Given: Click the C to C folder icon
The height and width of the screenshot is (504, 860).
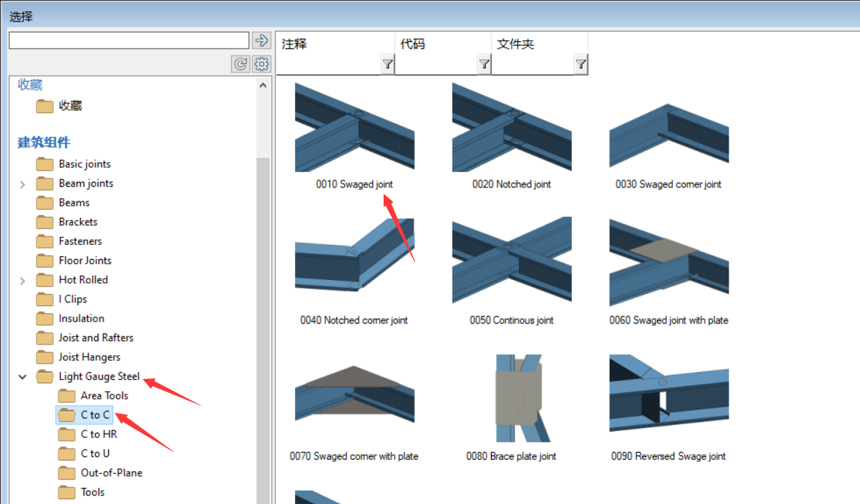Looking at the screenshot, I should click(x=67, y=415).
